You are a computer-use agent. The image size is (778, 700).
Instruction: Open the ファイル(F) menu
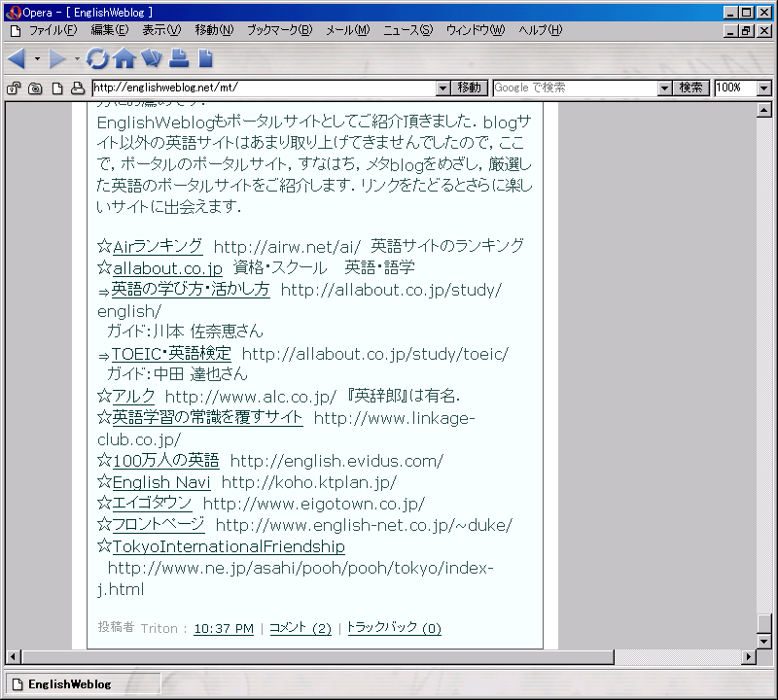(53, 31)
